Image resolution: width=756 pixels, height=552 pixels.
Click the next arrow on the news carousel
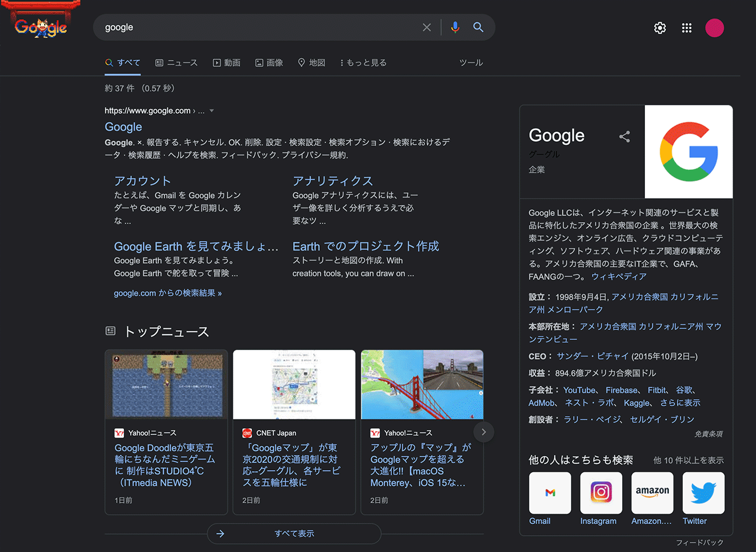coord(484,432)
